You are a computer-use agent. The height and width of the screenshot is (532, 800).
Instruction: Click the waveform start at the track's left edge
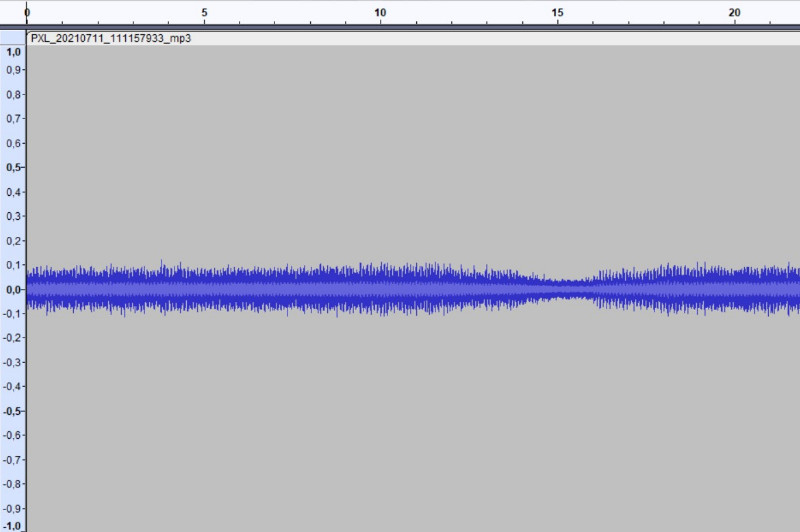(x=29, y=289)
